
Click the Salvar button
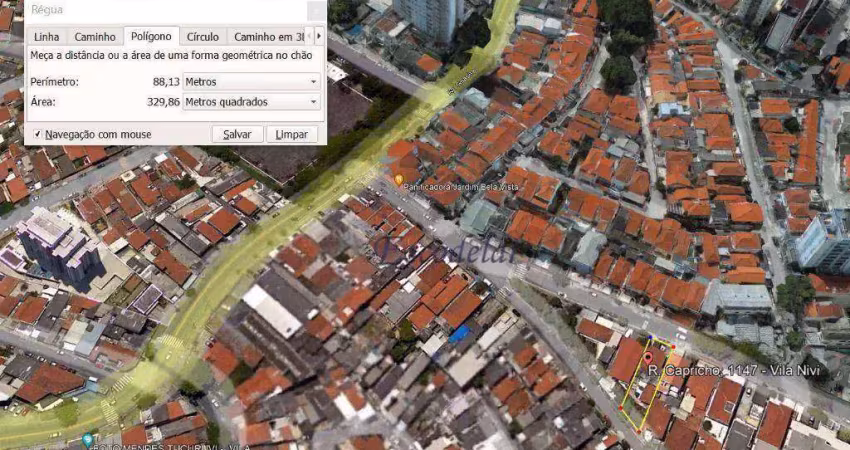(x=237, y=134)
